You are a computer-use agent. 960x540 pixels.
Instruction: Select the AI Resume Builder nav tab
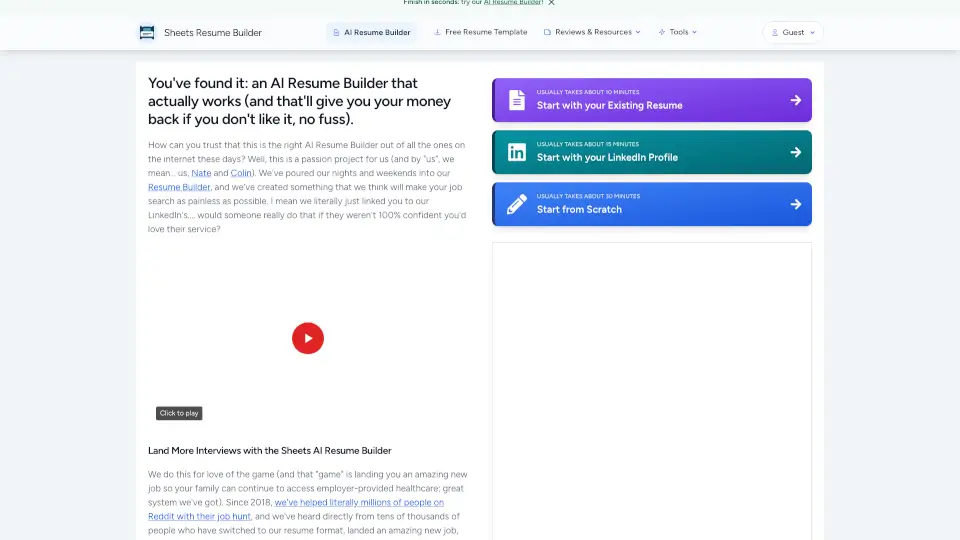coord(371,32)
